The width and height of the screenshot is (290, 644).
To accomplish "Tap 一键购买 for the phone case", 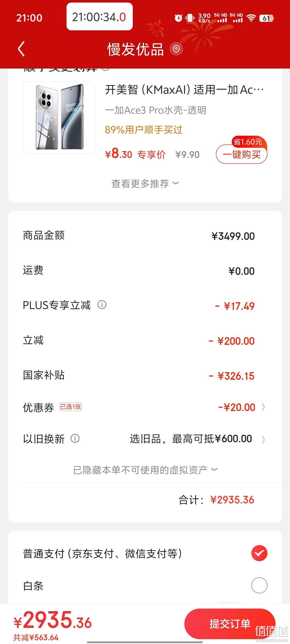I will click(241, 154).
